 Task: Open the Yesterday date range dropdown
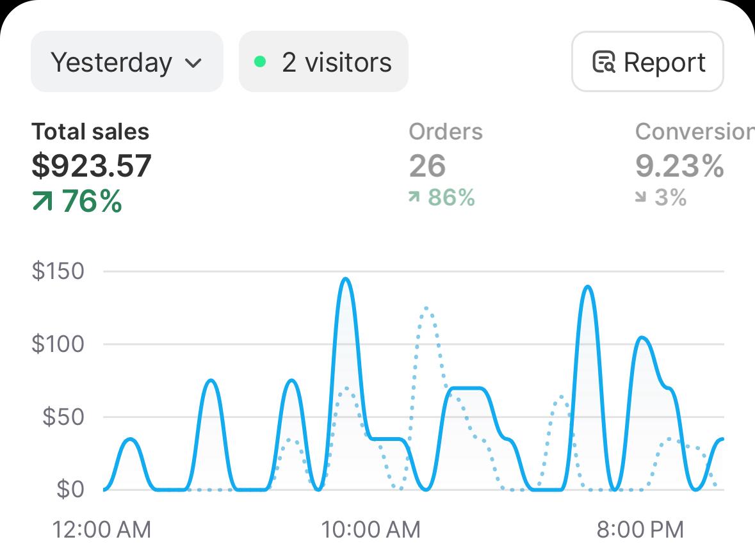pos(126,62)
